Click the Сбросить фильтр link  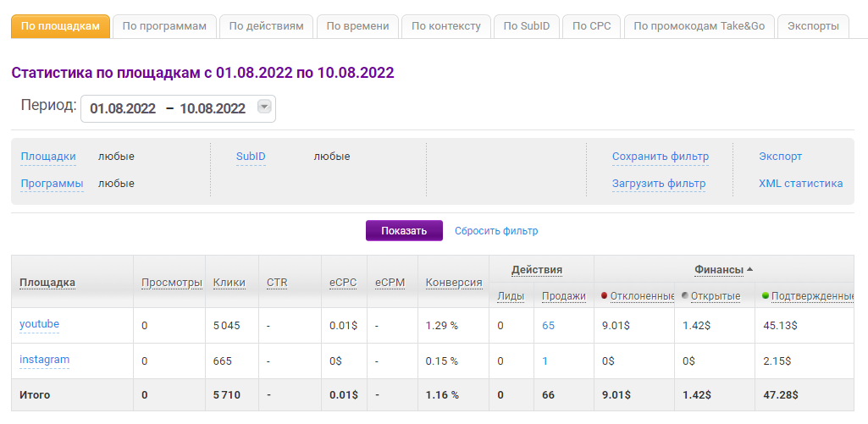[496, 231]
